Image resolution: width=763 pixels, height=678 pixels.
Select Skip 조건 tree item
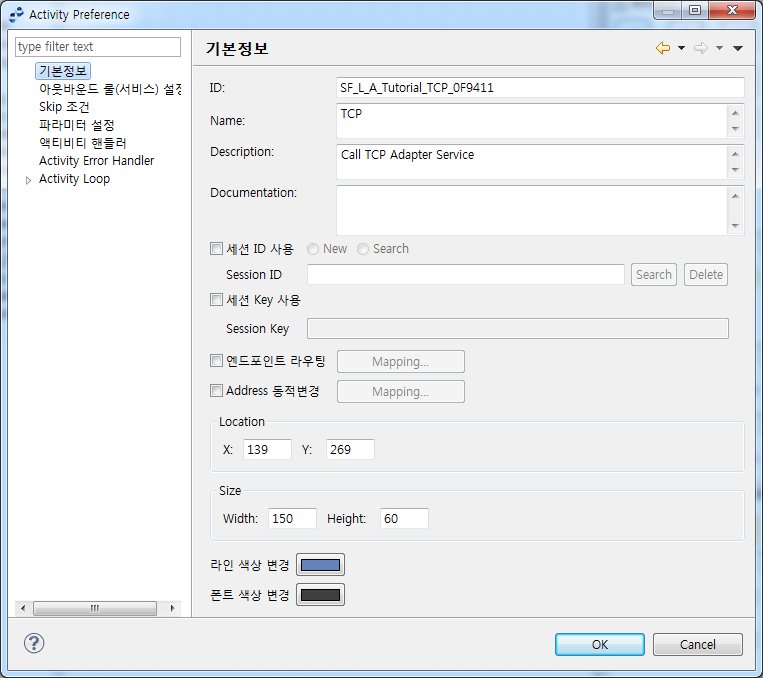tap(64, 107)
